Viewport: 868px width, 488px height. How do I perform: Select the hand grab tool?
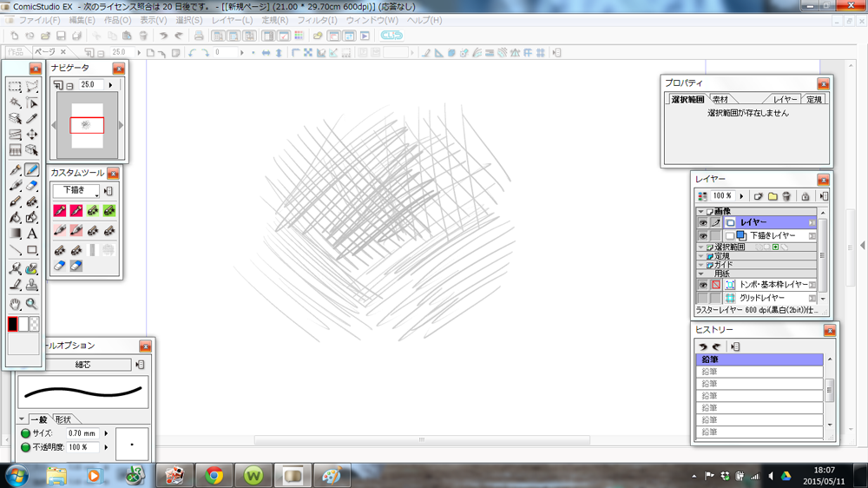(15, 304)
